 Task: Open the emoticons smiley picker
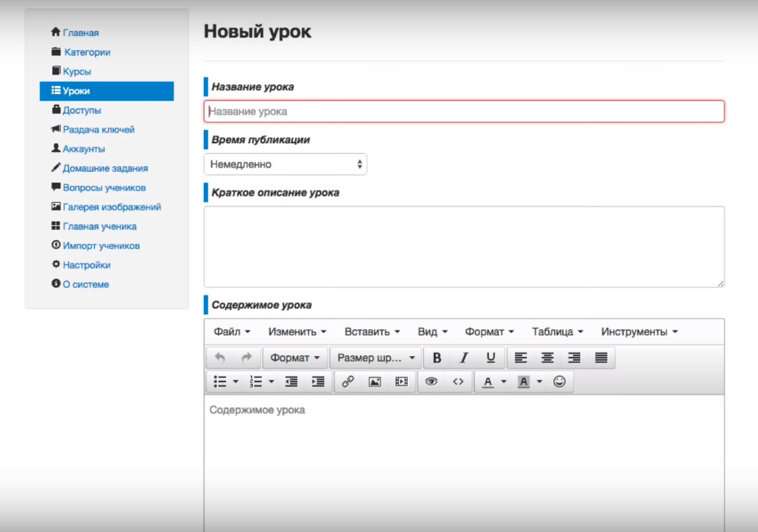[560, 381]
